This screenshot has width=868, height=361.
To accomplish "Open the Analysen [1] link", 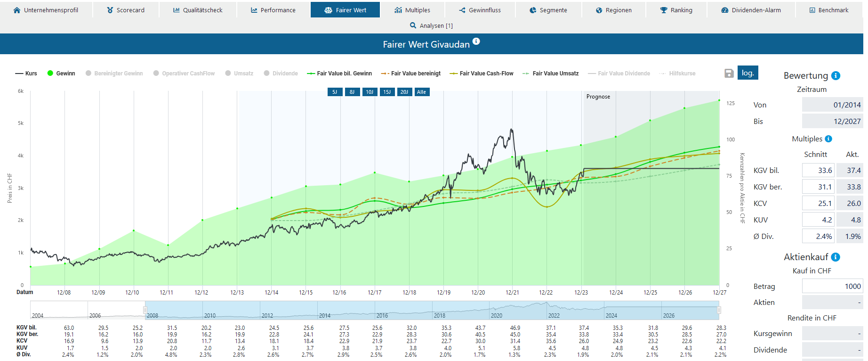I will [x=431, y=25].
